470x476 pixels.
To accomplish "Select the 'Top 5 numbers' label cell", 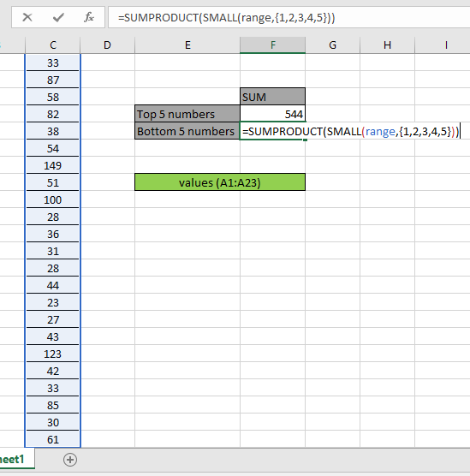I will point(187,114).
